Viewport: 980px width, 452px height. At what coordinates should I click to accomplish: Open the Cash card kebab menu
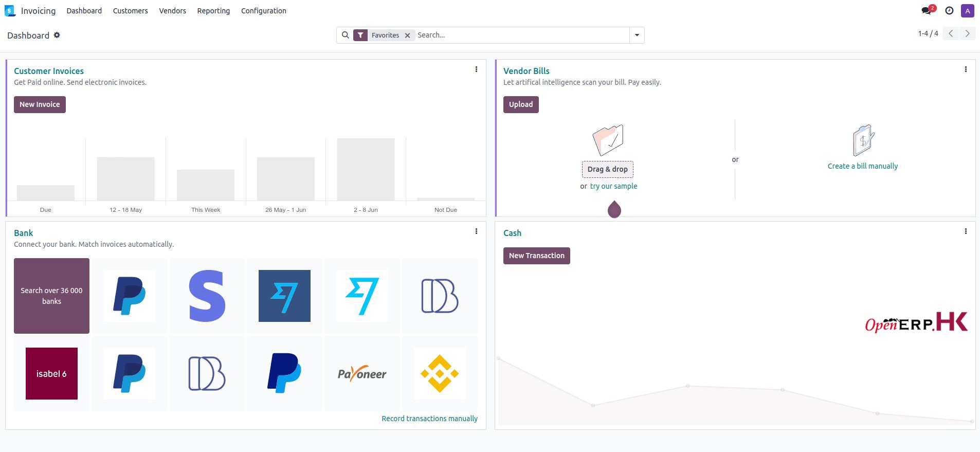click(966, 231)
